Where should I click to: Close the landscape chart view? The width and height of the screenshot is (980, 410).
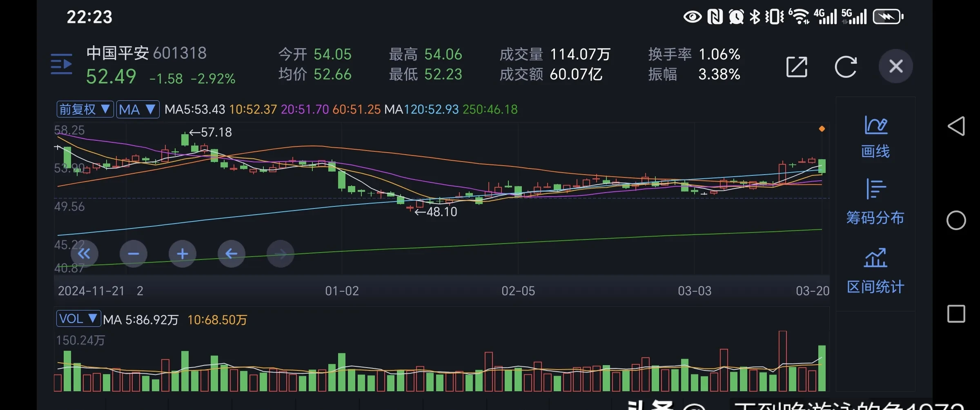coord(896,66)
